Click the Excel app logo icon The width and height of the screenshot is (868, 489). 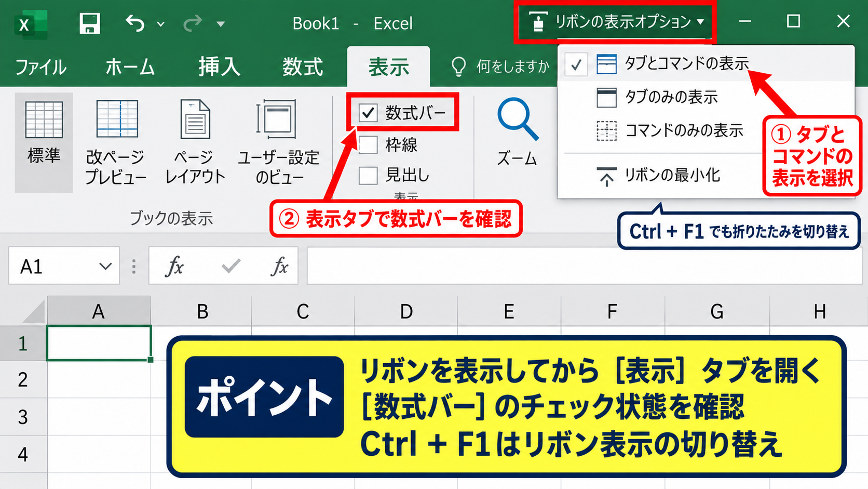click(31, 24)
